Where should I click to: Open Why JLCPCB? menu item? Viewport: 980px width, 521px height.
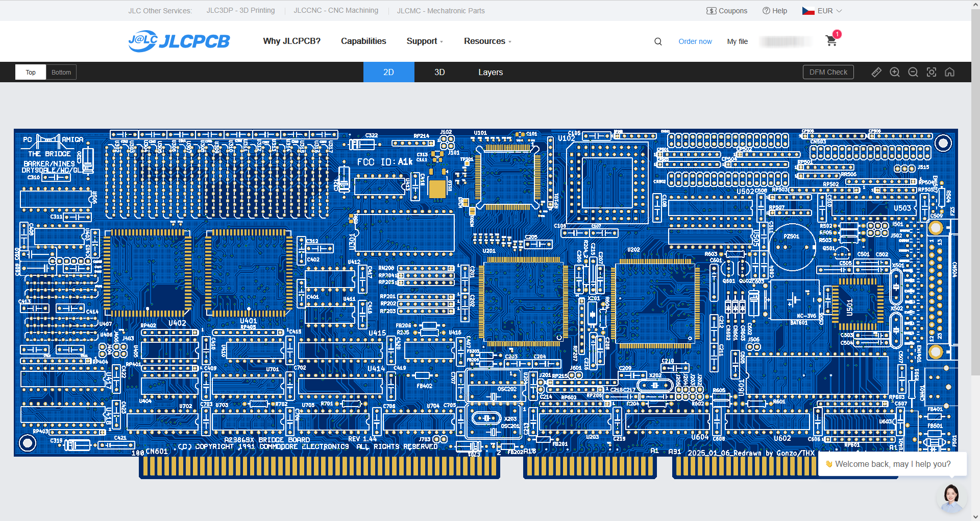coord(291,41)
